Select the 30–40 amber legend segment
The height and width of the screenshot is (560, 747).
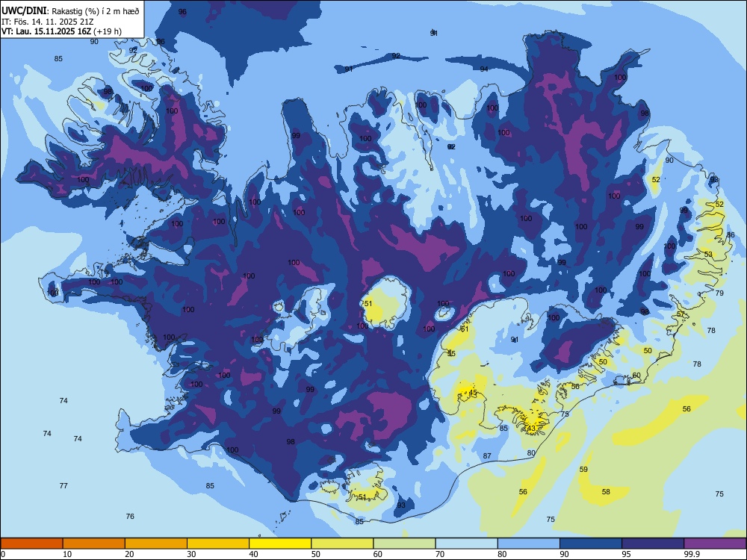pos(218,544)
